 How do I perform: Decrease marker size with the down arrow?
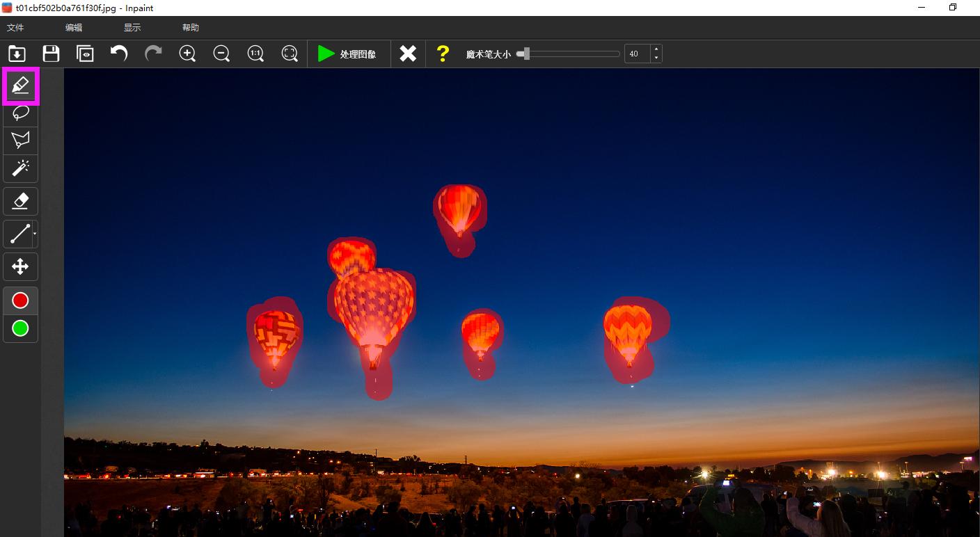point(656,58)
